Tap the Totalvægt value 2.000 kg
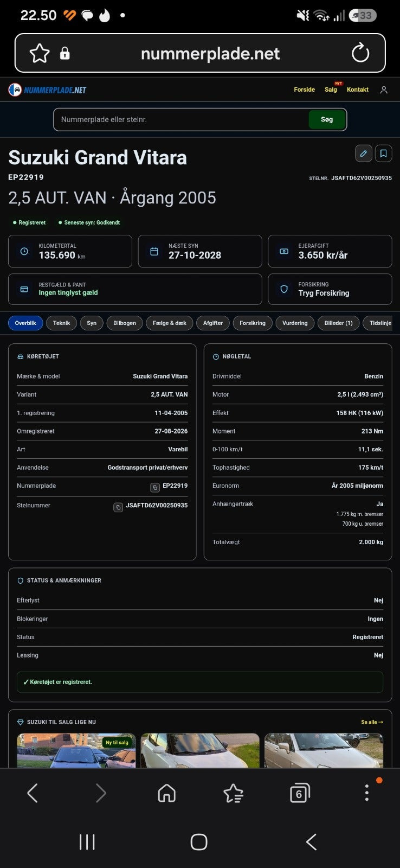Viewport: 400px width, 868px height. click(371, 542)
